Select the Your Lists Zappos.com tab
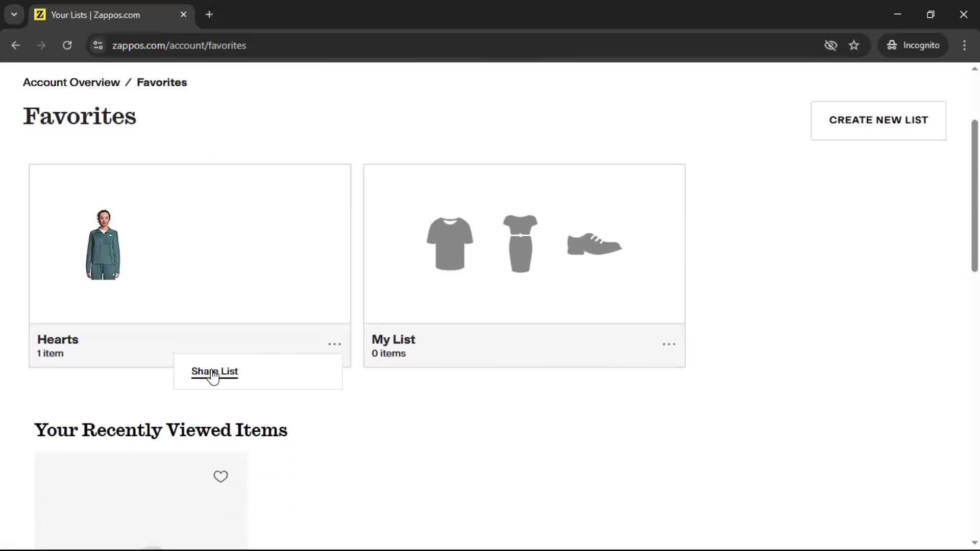The width and height of the screenshot is (980, 551). point(111,15)
